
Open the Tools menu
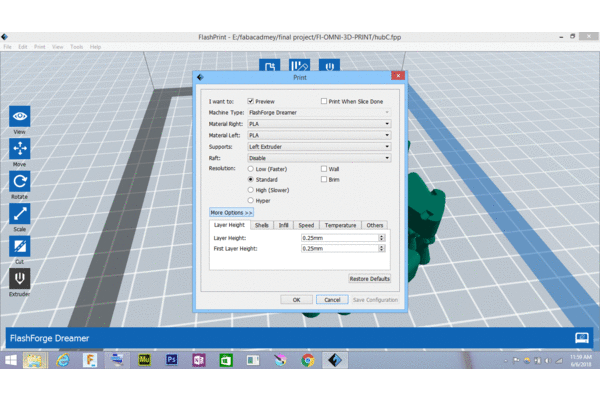pyautogui.click(x=77, y=47)
